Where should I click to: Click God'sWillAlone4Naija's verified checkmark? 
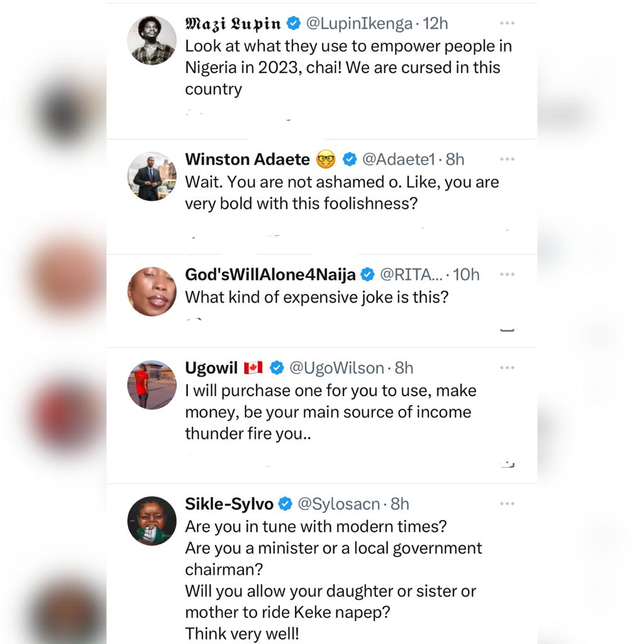[367, 275]
